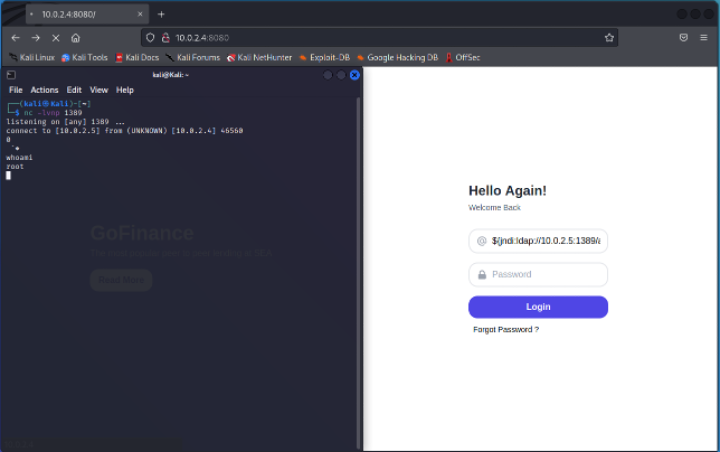The width and height of the screenshot is (720, 452).
Task: Click the terminal vertical scrollbar
Action: [x=358, y=273]
